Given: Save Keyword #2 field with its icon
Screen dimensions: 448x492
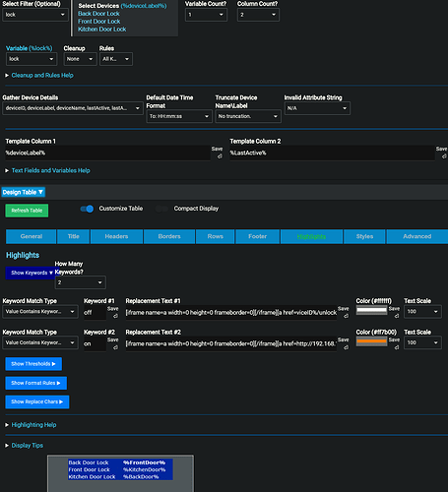Looking at the screenshot, I should [x=115, y=347].
